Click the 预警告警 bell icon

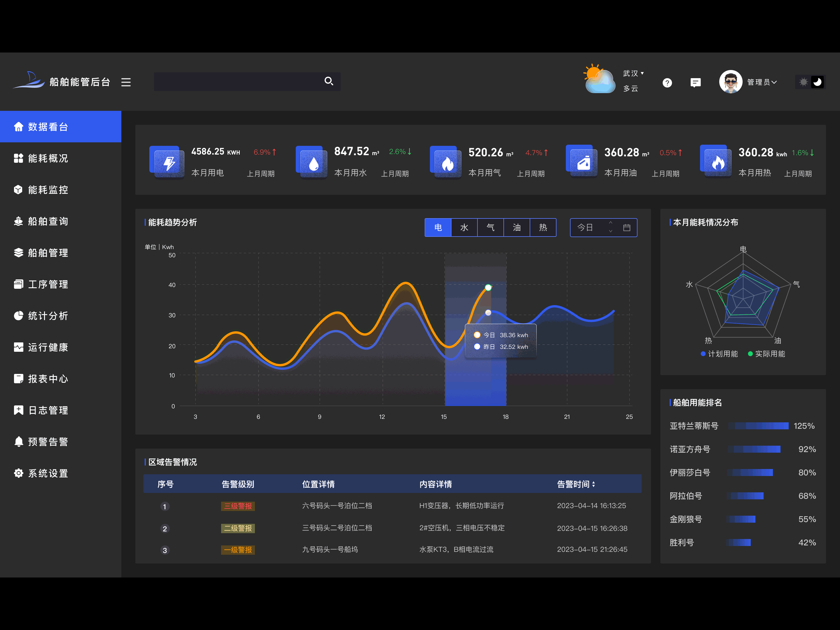point(19,441)
